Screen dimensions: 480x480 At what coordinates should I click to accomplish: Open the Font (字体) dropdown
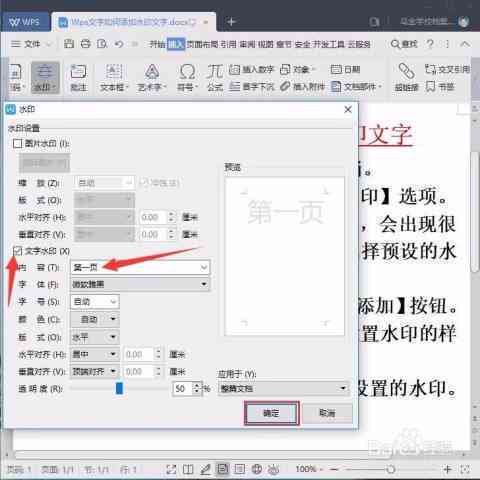click(140, 284)
